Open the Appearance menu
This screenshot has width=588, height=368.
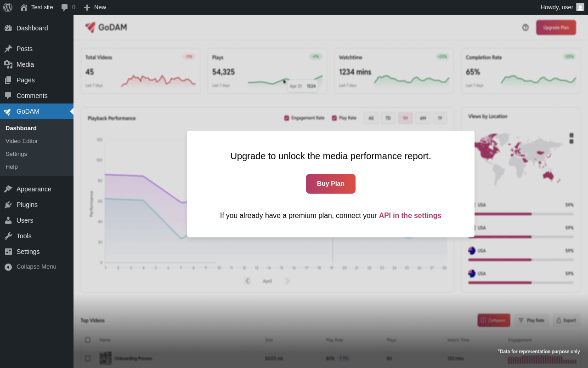[37, 189]
